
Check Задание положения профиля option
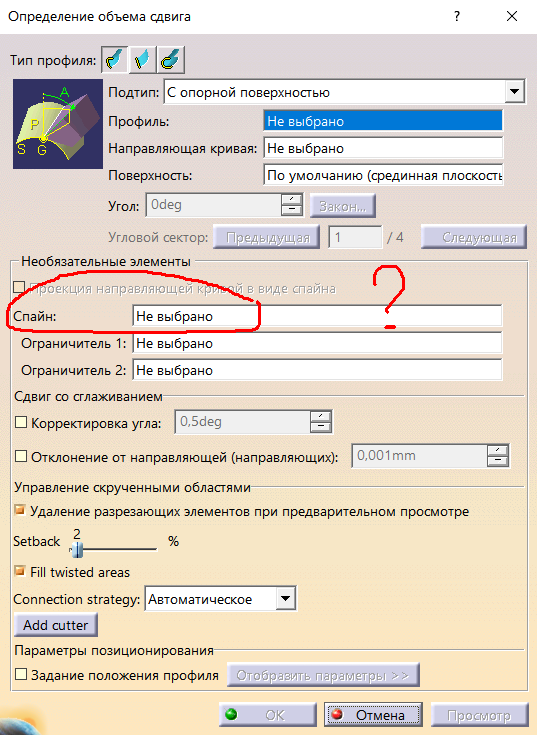(x=21, y=675)
